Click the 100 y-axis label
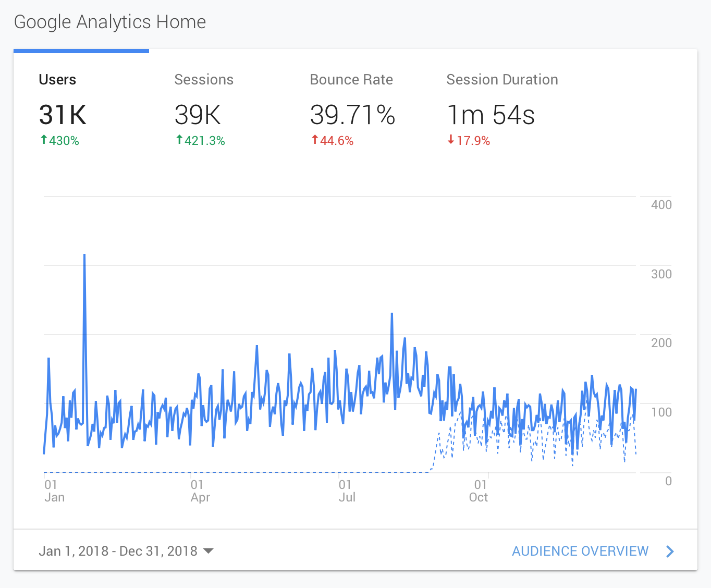The width and height of the screenshot is (711, 588). coord(661,412)
